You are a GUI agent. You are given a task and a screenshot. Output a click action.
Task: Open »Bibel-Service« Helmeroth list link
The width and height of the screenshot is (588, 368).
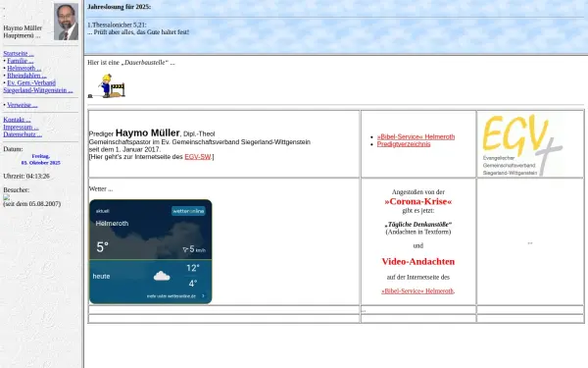[416, 136]
